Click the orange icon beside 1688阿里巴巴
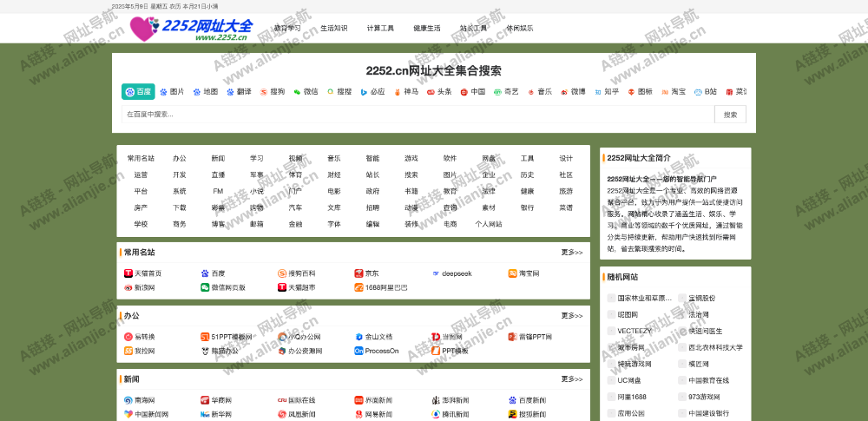This screenshot has width=868, height=421. [358, 287]
